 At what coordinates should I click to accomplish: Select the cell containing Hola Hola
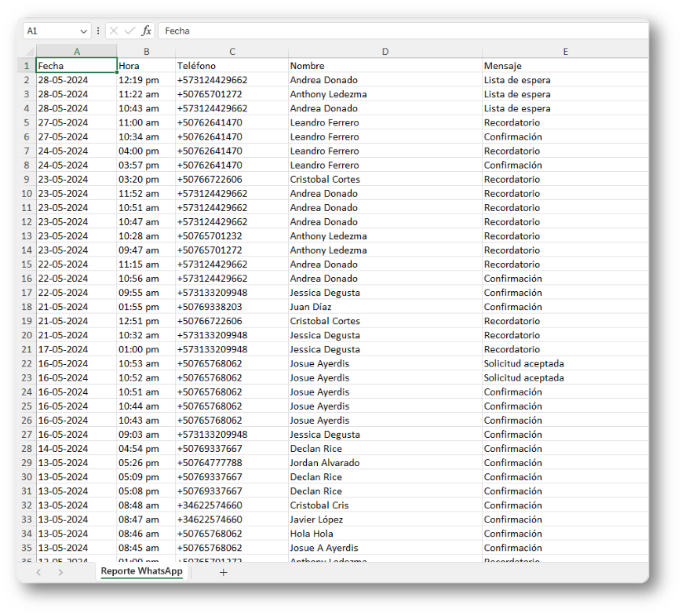click(385, 534)
